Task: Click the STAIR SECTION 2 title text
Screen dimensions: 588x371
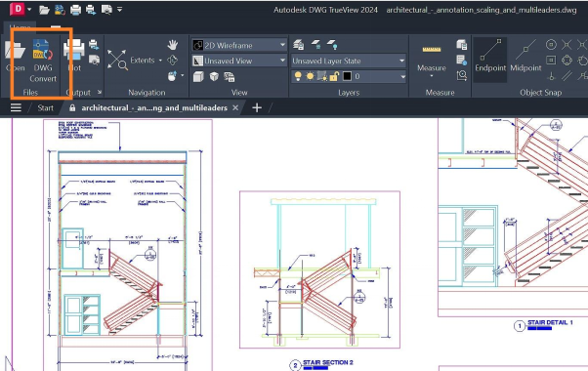Action: tap(328, 362)
